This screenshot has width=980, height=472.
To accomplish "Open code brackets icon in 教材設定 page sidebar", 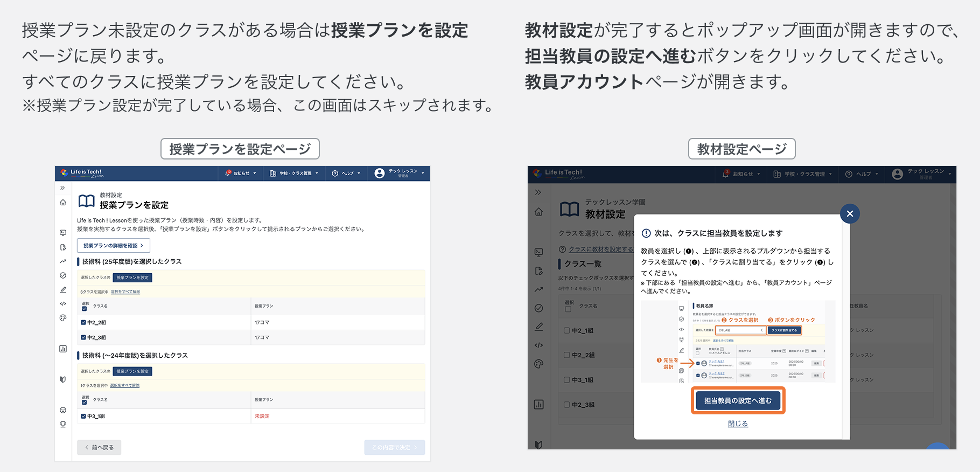I will (x=538, y=345).
